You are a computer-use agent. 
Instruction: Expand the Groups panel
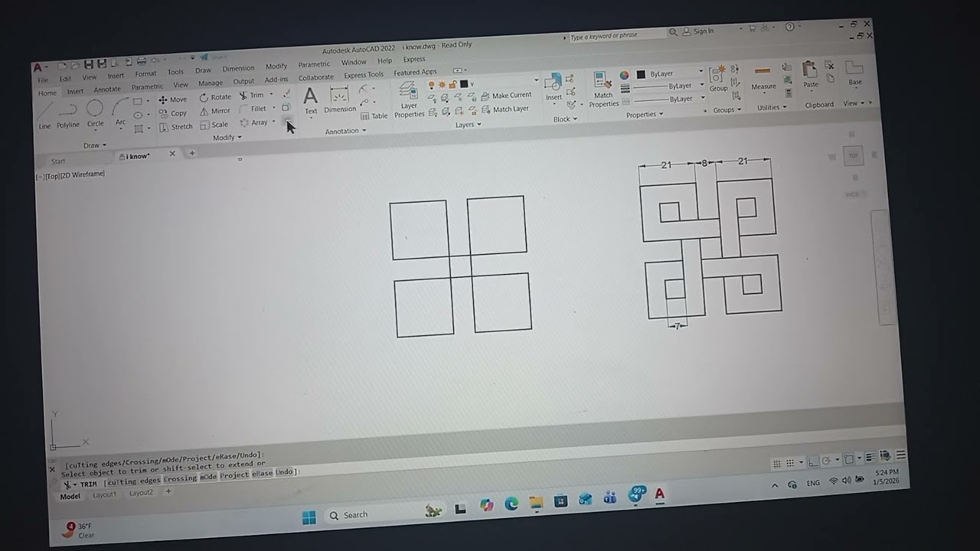point(727,110)
